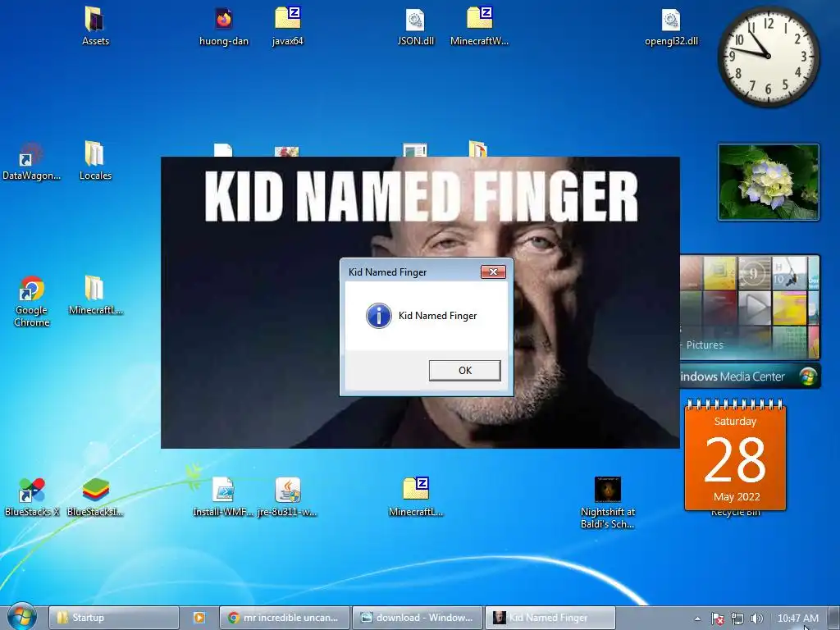Switch to the download - Windows taskbar item
This screenshot has height=630, width=840.
(x=418, y=618)
